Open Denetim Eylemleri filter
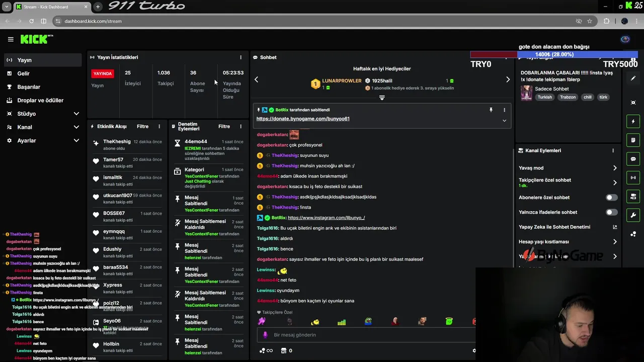This screenshot has width=644, height=362. tap(224, 127)
